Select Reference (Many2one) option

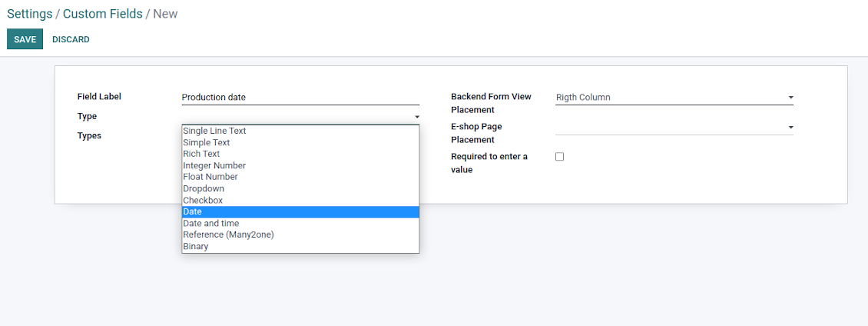(228, 235)
